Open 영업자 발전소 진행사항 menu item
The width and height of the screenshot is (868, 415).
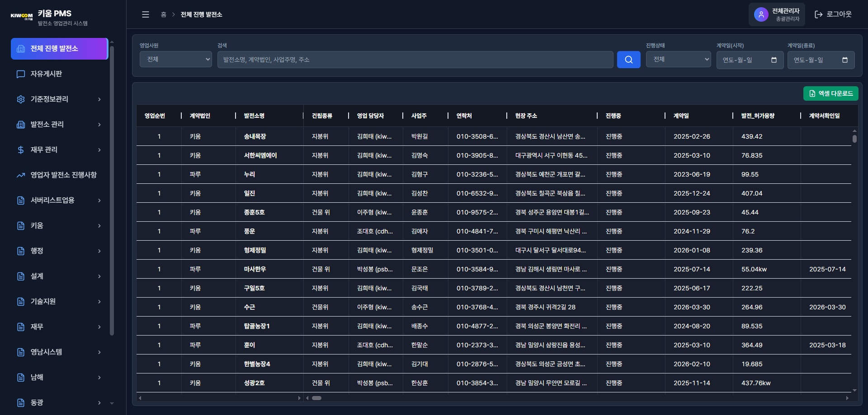point(59,175)
